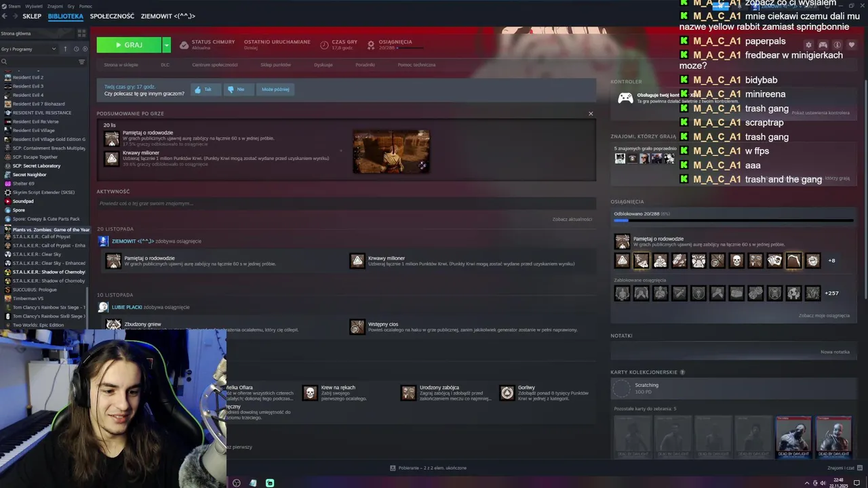Open the DLC link
The width and height of the screenshot is (868, 488).
point(165,65)
